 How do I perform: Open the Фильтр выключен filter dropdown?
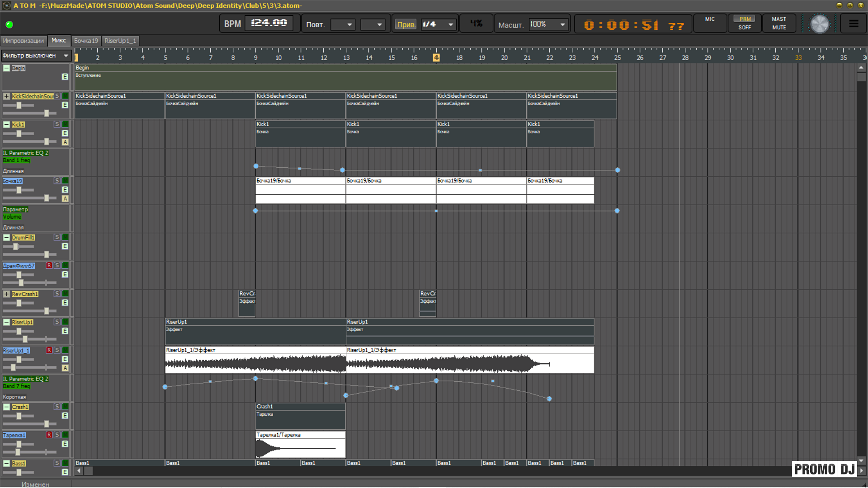36,56
